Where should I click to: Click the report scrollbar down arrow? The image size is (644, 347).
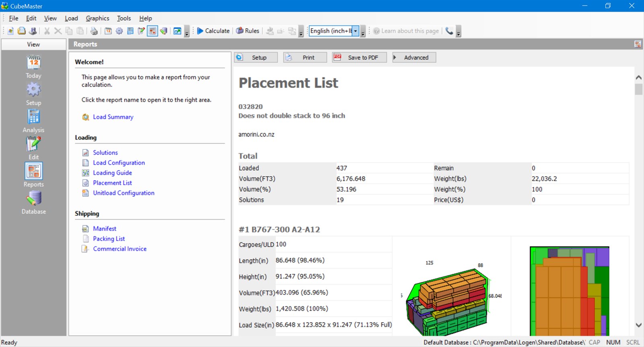(x=638, y=325)
